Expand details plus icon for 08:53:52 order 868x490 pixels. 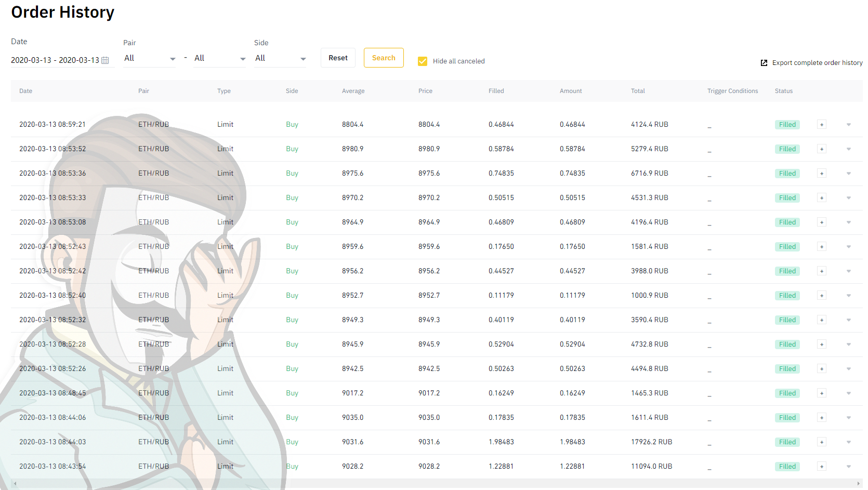[x=822, y=149]
